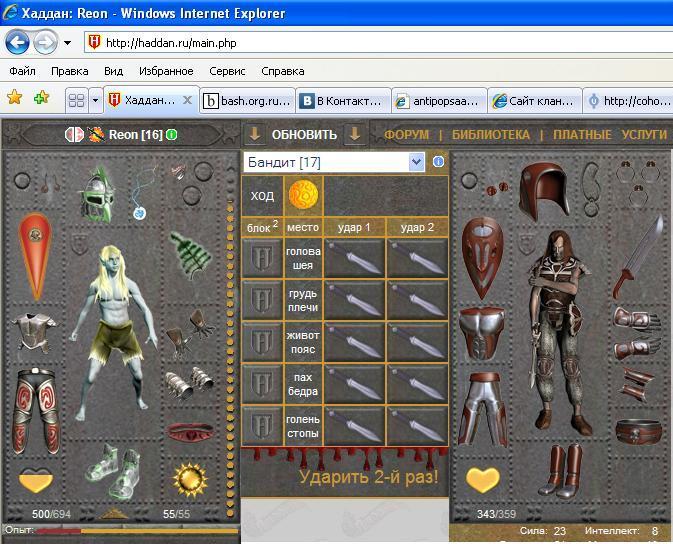Select удар 1 dagger for пах бедра
The height and width of the screenshot is (544, 673).
point(355,384)
